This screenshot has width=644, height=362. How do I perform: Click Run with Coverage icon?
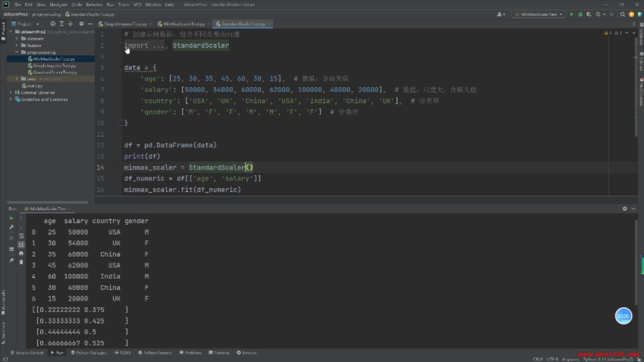pos(589,14)
